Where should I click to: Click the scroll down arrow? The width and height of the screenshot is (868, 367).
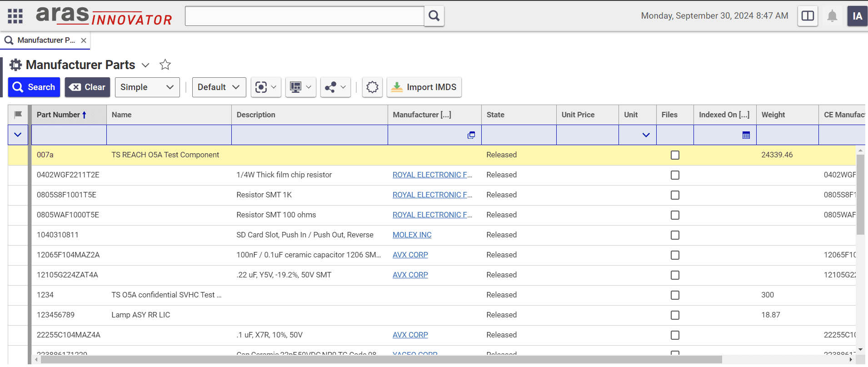pos(860,350)
